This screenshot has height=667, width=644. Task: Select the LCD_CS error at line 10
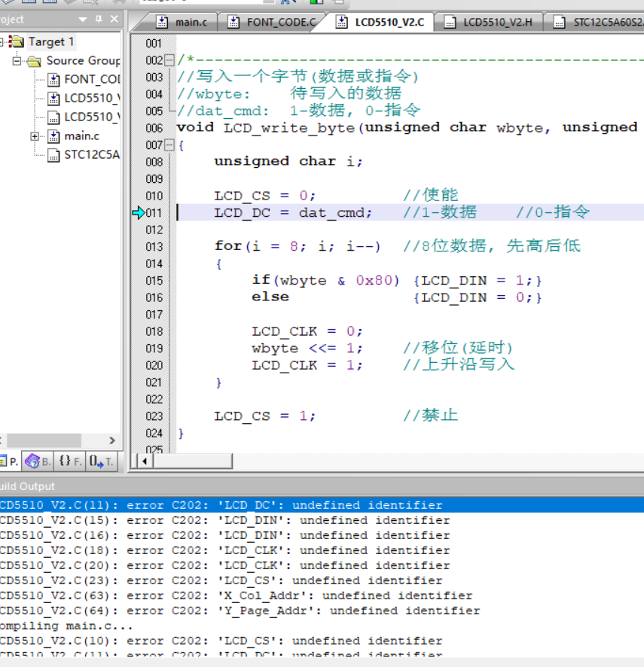[221, 641]
